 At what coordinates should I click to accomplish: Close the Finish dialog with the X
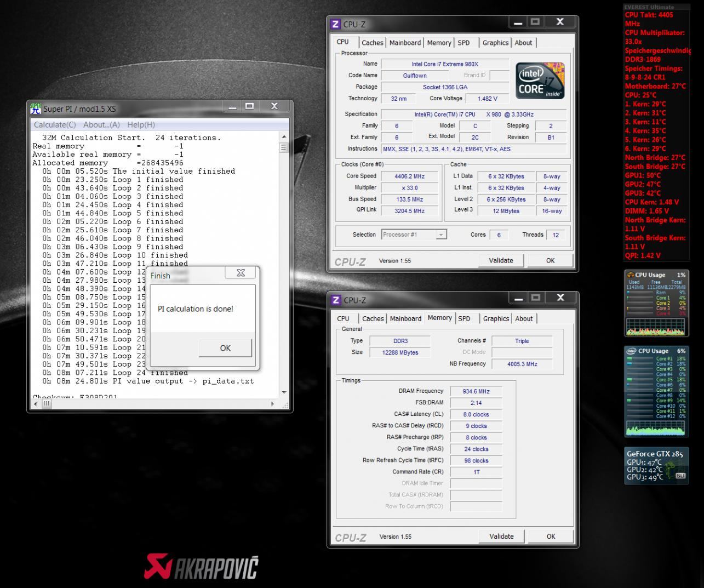(241, 273)
